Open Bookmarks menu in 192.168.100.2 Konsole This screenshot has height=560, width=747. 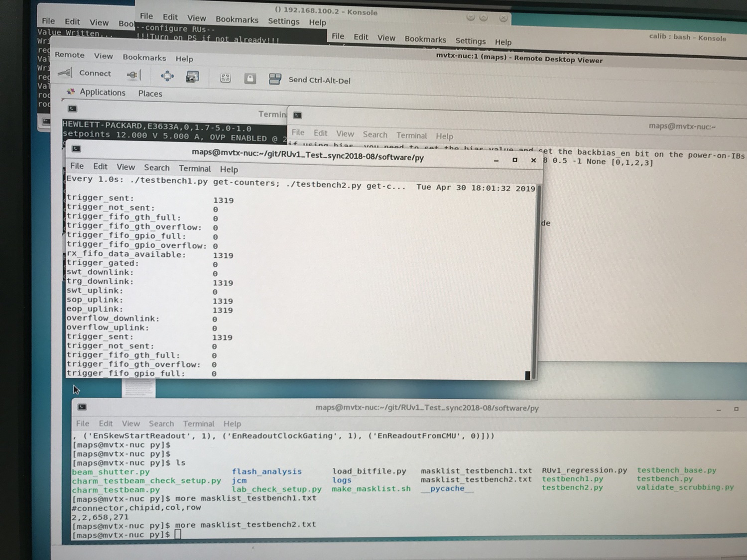click(237, 19)
